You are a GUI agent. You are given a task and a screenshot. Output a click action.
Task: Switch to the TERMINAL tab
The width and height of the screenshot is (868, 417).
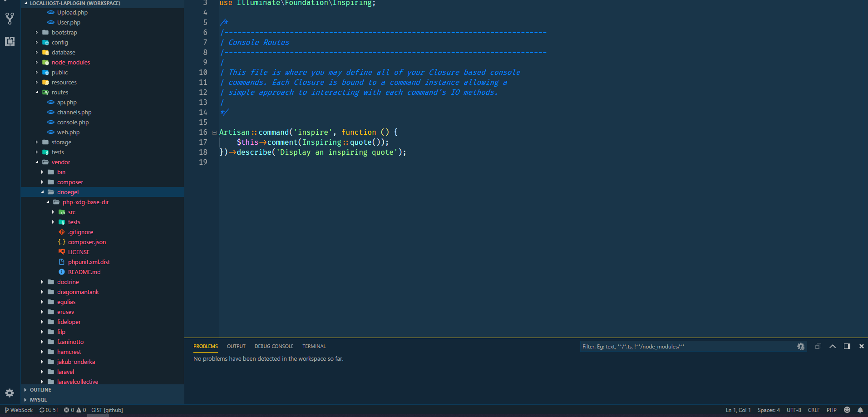(314, 346)
